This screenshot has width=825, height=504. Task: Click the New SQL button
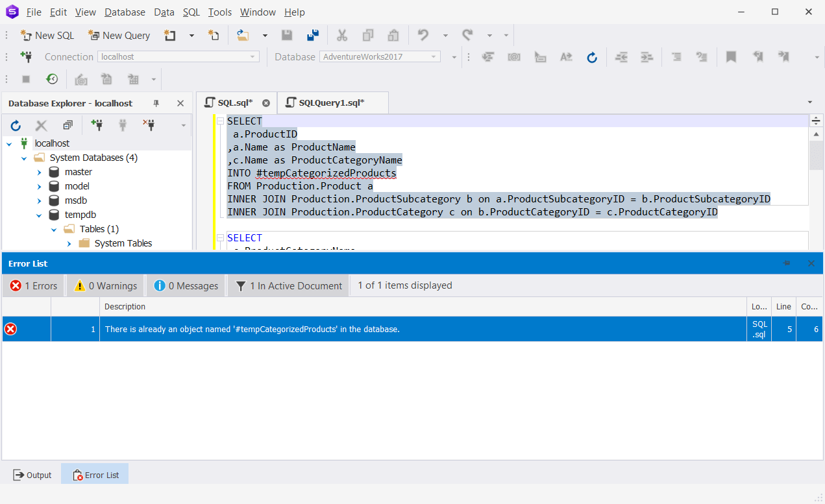(47, 35)
